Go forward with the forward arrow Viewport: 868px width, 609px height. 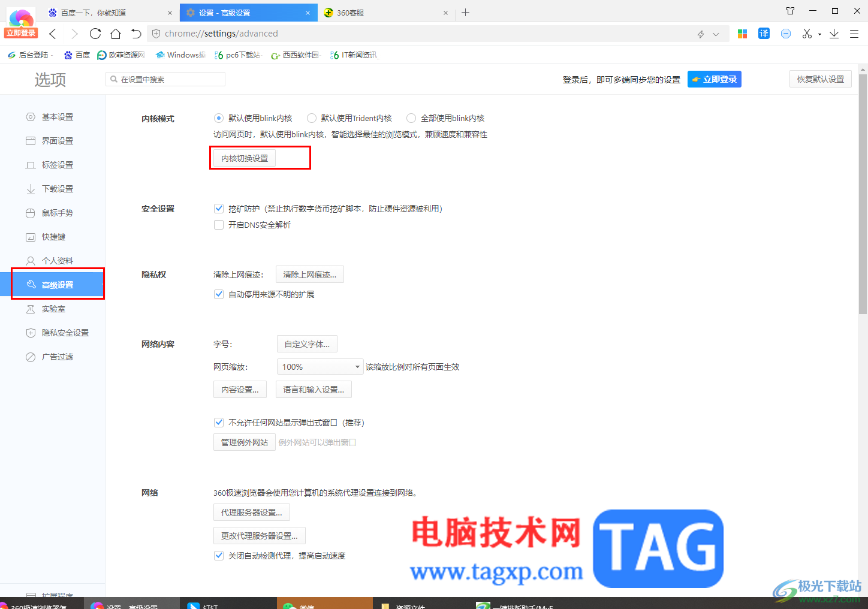click(x=74, y=34)
